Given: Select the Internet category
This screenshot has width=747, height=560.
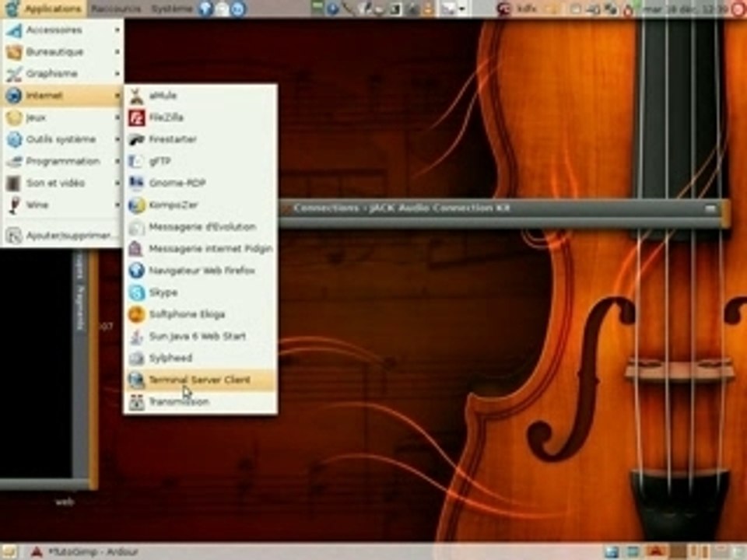Looking at the screenshot, I should pyautogui.click(x=62, y=96).
